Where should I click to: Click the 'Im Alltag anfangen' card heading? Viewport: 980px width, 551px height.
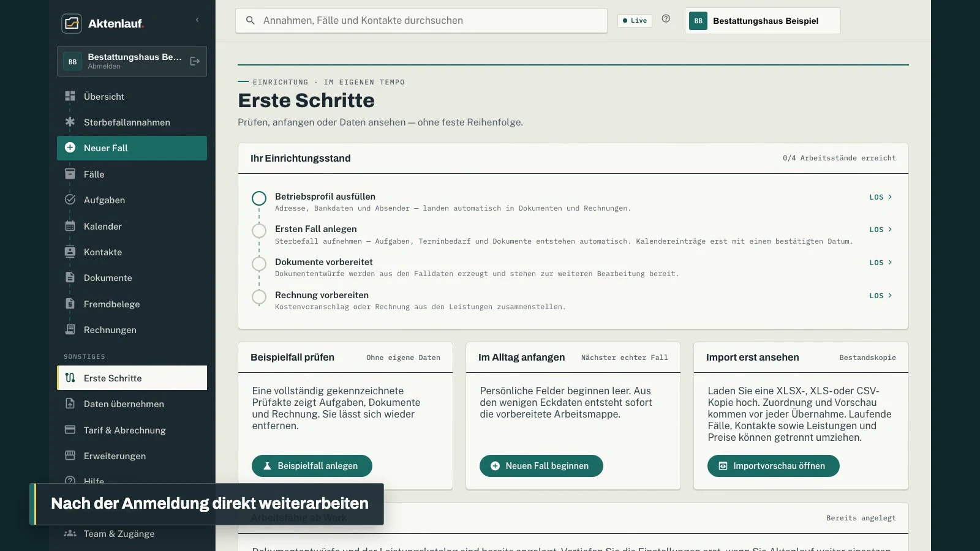point(521,357)
